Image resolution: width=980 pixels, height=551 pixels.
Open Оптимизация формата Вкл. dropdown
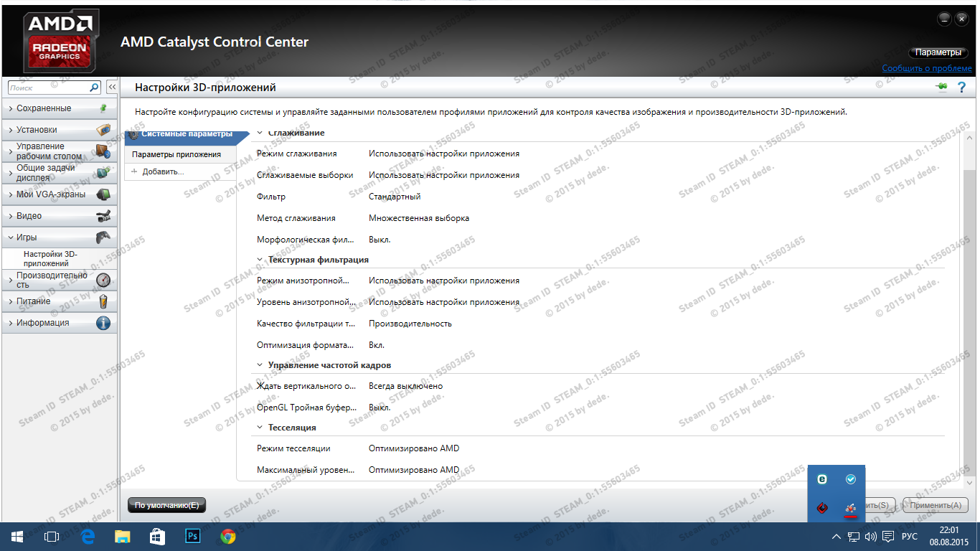pyautogui.click(x=377, y=345)
